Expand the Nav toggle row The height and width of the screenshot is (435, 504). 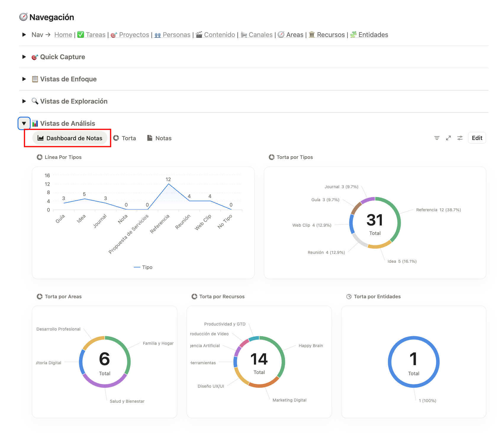point(24,35)
